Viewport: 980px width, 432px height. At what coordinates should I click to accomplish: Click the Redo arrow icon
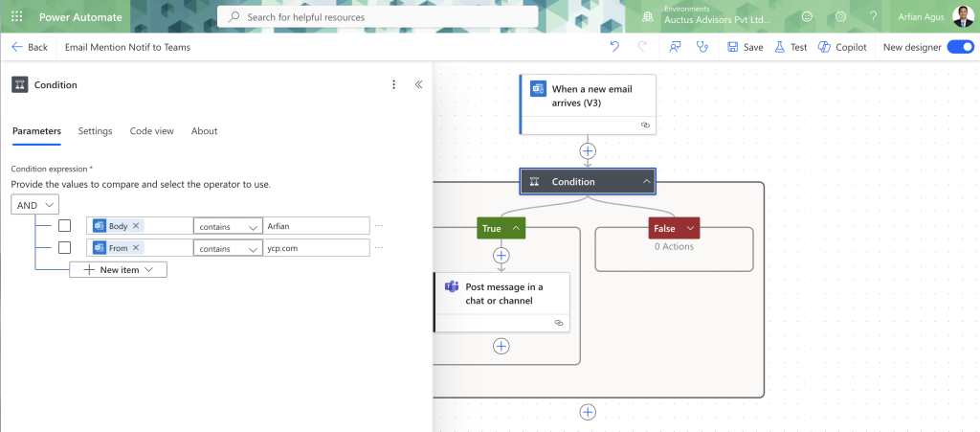pos(642,47)
